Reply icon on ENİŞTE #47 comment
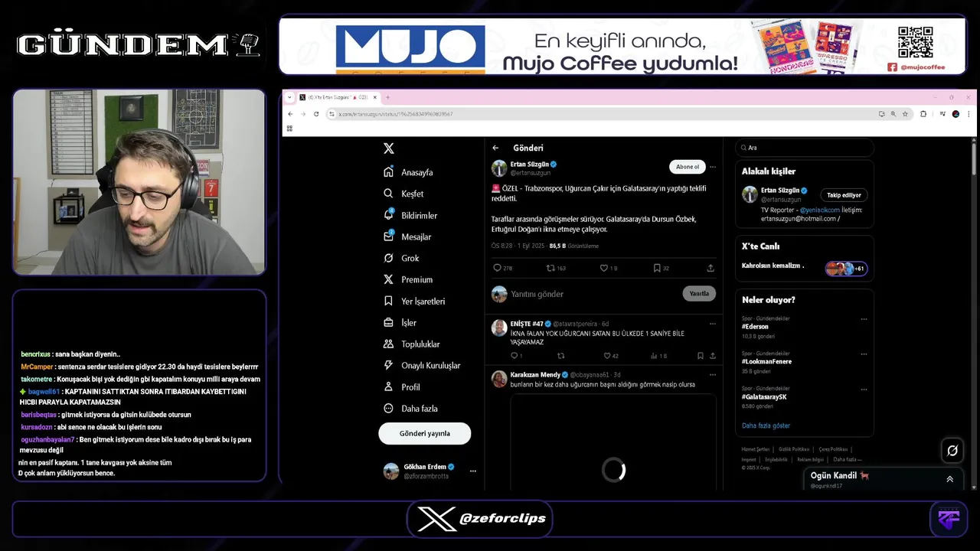980x551 pixels. click(516, 356)
